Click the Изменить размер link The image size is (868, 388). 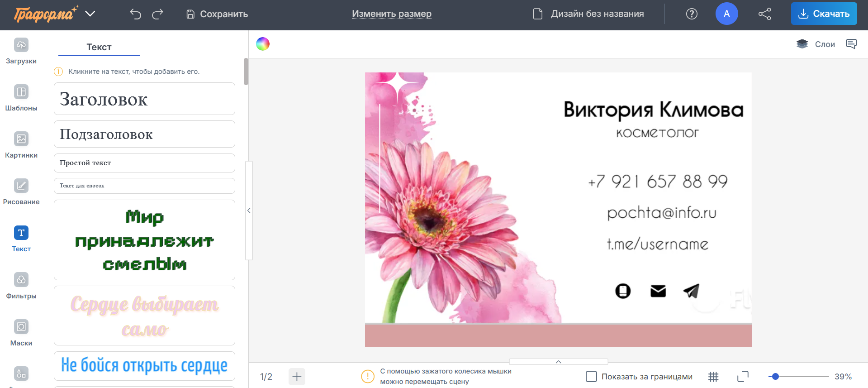coord(391,14)
